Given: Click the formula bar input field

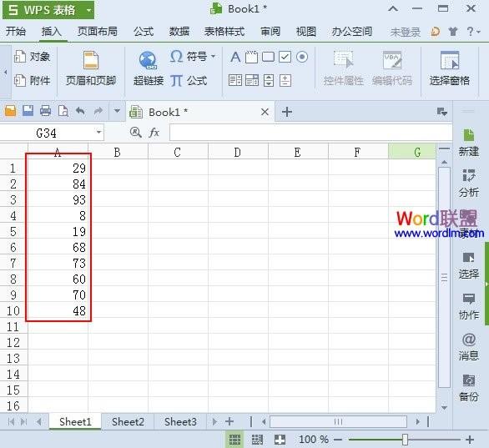Looking at the screenshot, I should pos(310,133).
